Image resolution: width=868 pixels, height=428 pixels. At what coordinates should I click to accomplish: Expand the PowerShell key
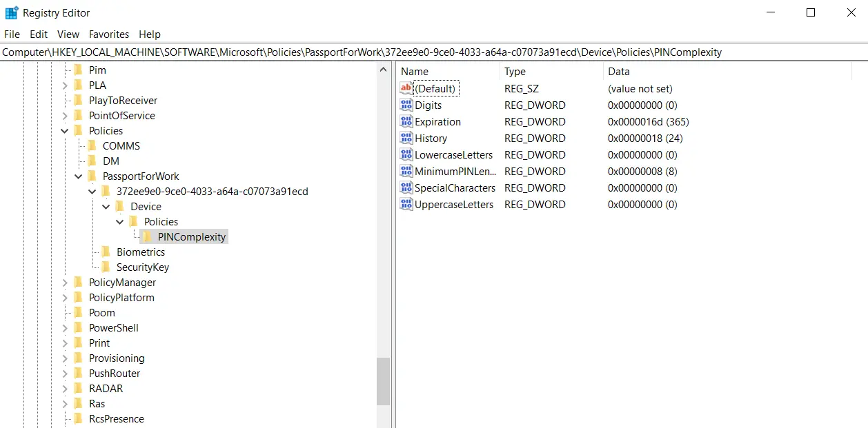pos(64,327)
